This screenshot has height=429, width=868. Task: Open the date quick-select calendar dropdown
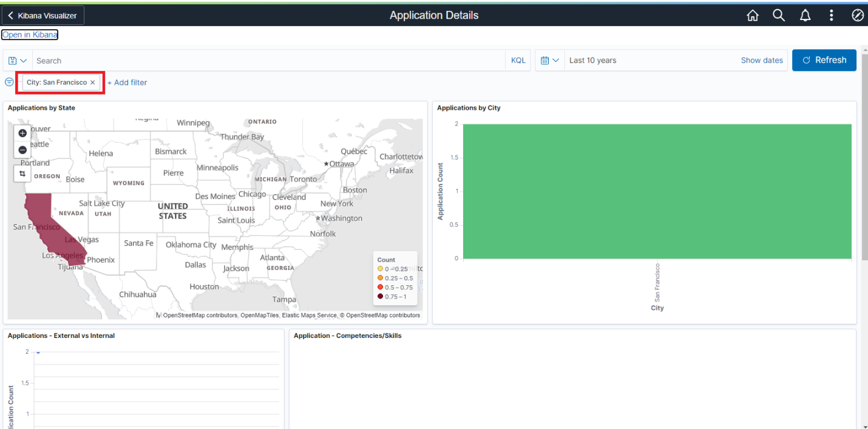tap(549, 61)
